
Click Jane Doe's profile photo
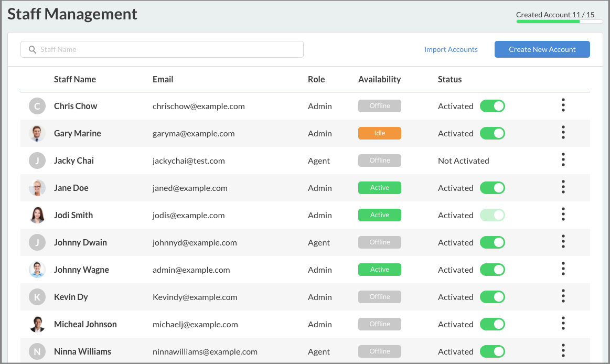coord(37,188)
